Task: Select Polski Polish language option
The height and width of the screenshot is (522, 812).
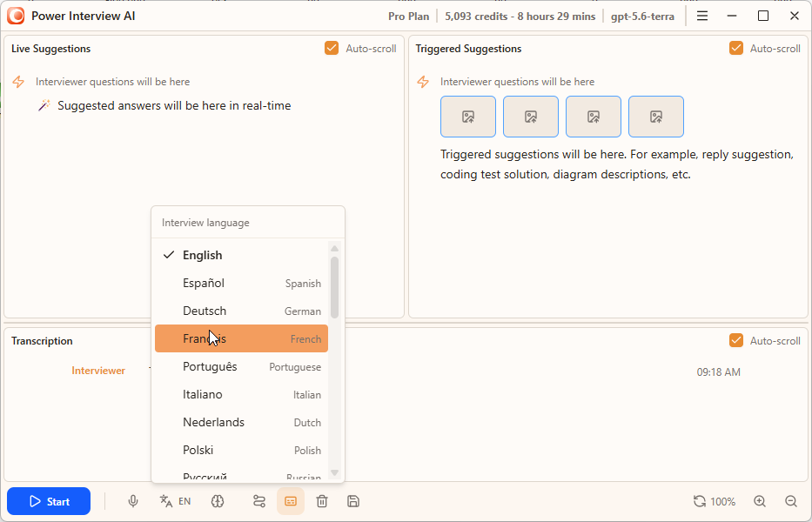Action: 241,450
